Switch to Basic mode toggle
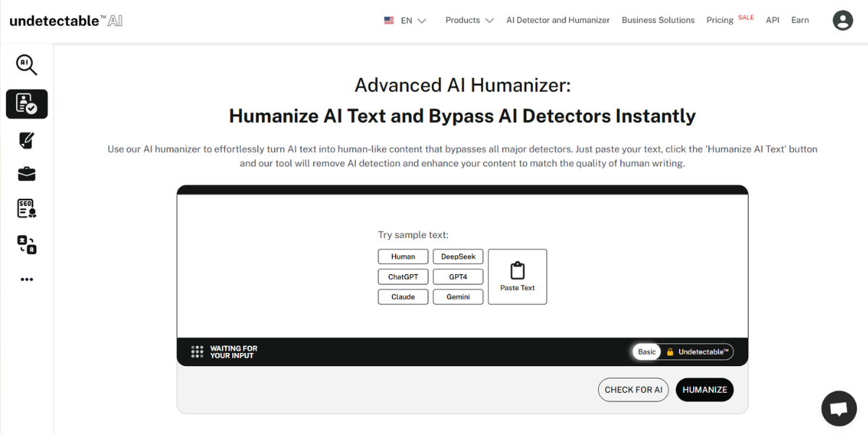868x434 pixels. 647,352
